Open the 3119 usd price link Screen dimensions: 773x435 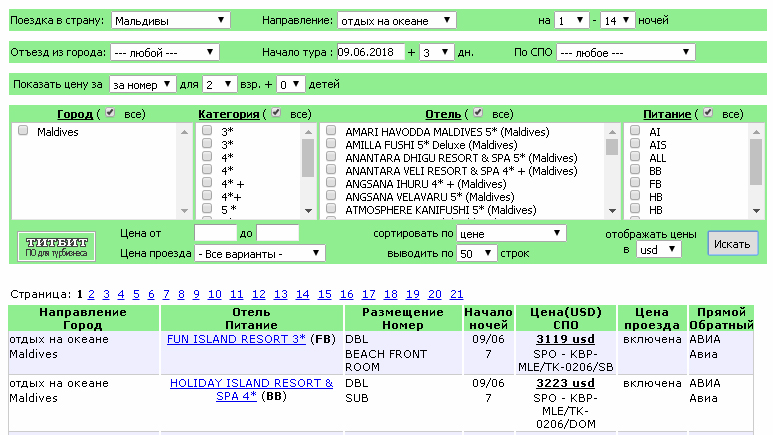click(x=567, y=339)
